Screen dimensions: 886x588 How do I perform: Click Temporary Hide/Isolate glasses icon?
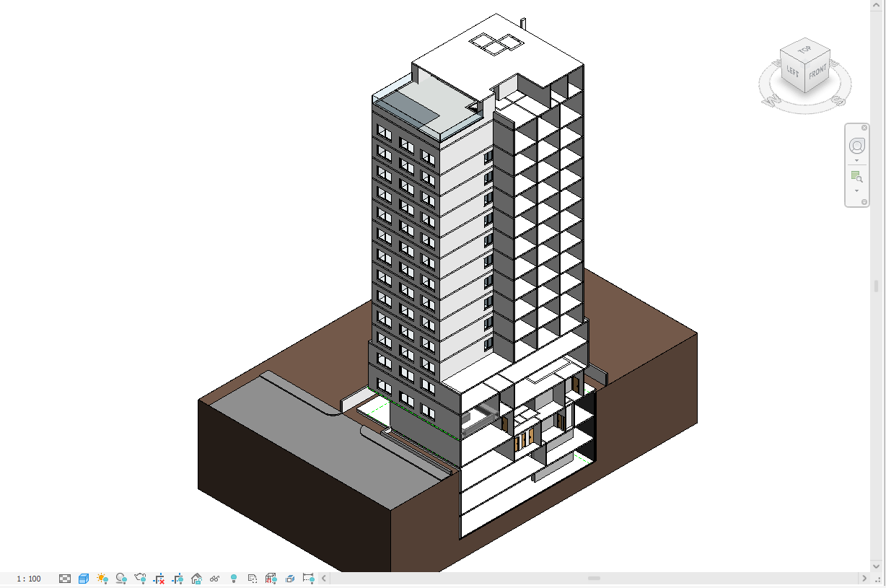click(215, 579)
